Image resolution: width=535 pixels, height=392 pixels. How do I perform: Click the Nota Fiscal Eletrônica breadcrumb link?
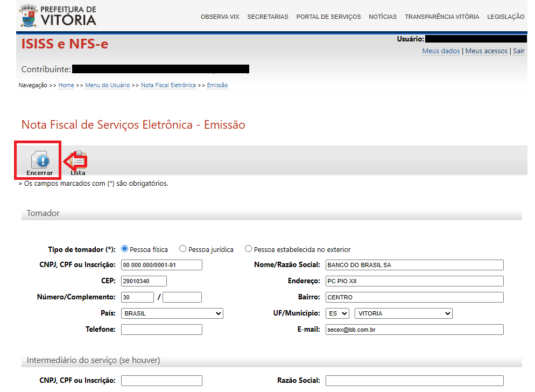168,85
